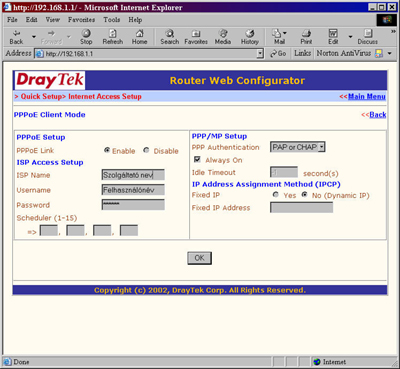Image resolution: width=400 pixels, height=369 pixels.
Task: Open the Edit menu
Action: (32, 20)
